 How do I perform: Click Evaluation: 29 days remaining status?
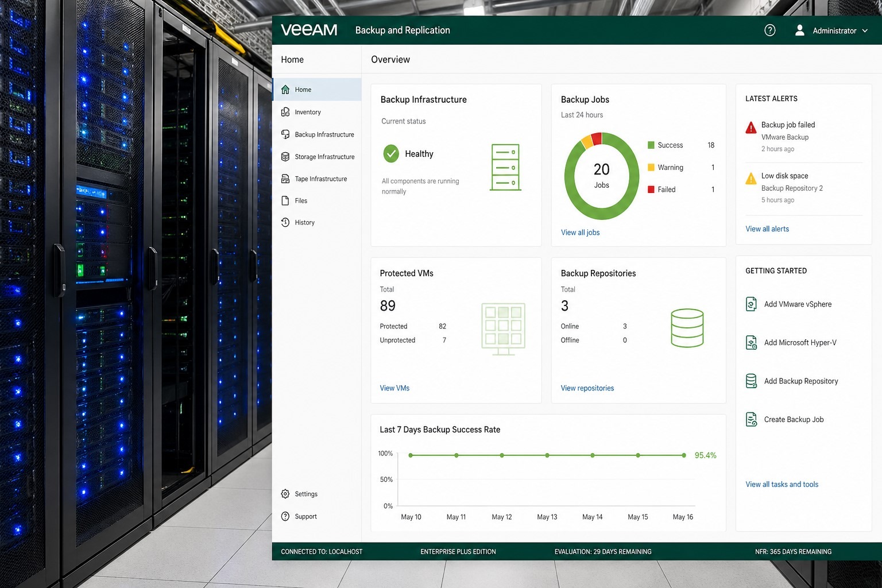603,551
